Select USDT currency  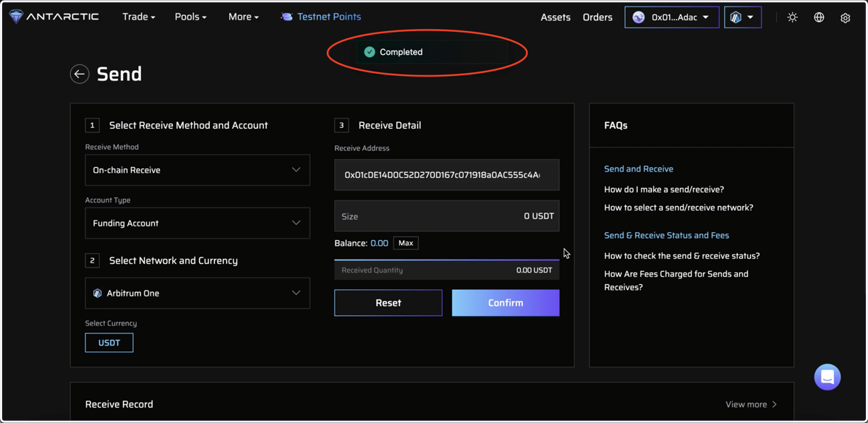pyautogui.click(x=109, y=343)
